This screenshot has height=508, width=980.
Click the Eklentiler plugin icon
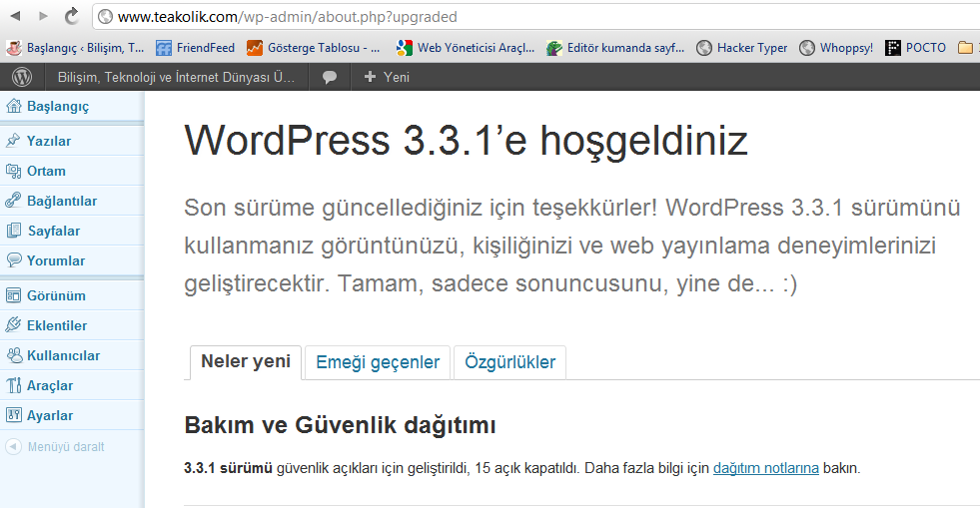tap(13, 325)
